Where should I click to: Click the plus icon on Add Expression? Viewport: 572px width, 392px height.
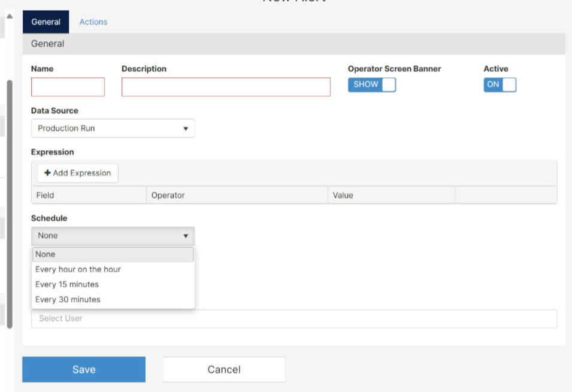click(x=47, y=173)
